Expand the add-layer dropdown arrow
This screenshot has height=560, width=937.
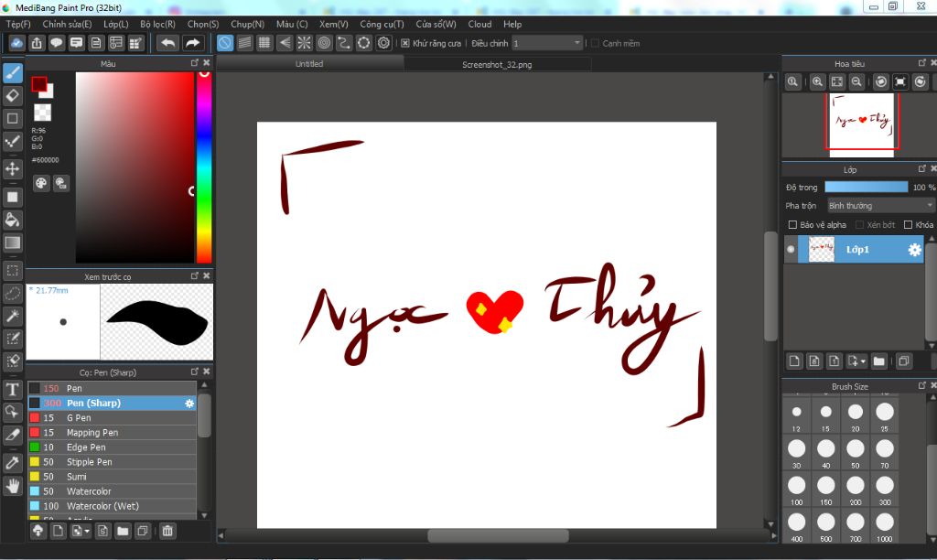[x=863, y=361]
